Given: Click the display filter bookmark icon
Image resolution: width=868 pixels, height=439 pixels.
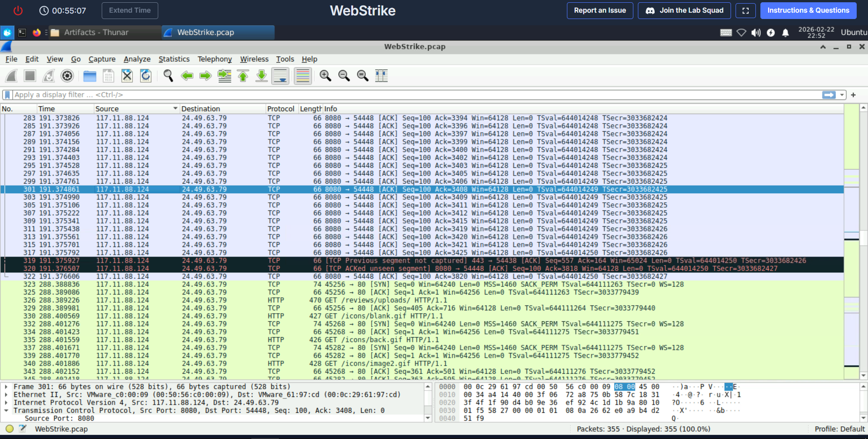Looking at the screenshot, I should coord(7,95).
